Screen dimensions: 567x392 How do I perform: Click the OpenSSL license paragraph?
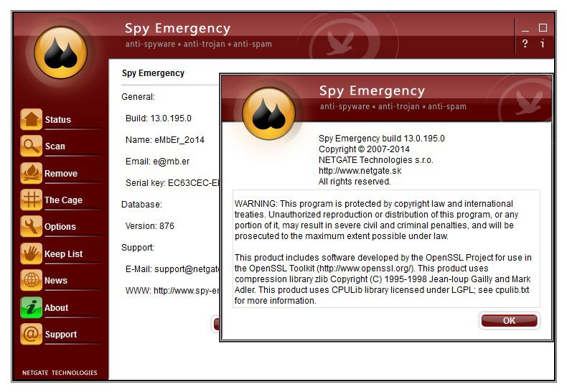click(x=383, y=279)
